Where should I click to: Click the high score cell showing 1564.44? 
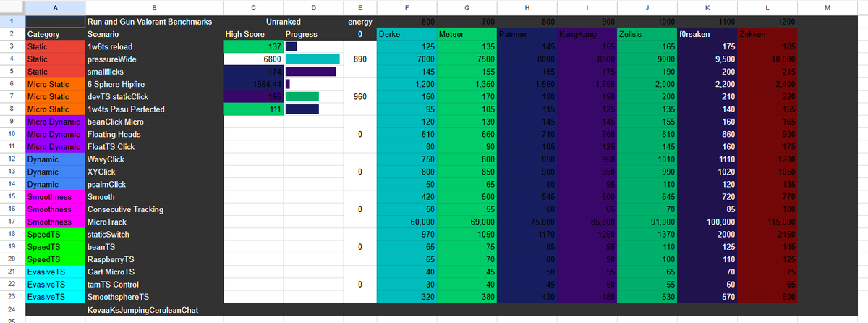[253, 84]
